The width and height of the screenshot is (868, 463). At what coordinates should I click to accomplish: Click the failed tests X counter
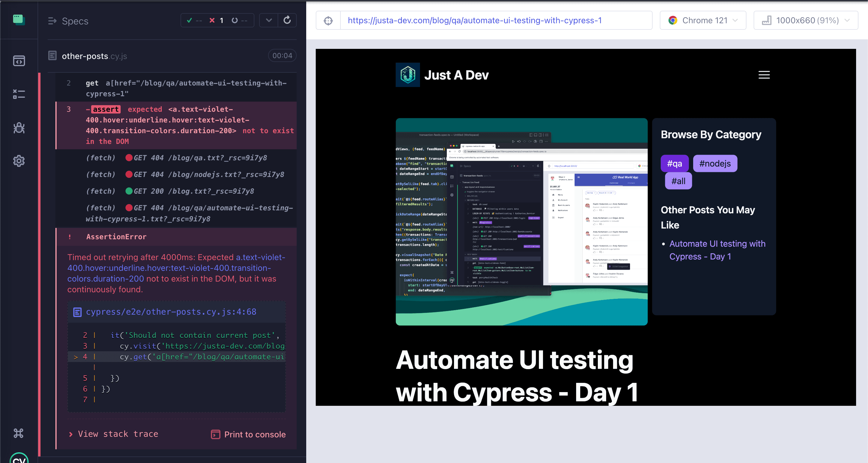(x=216, y=21)
